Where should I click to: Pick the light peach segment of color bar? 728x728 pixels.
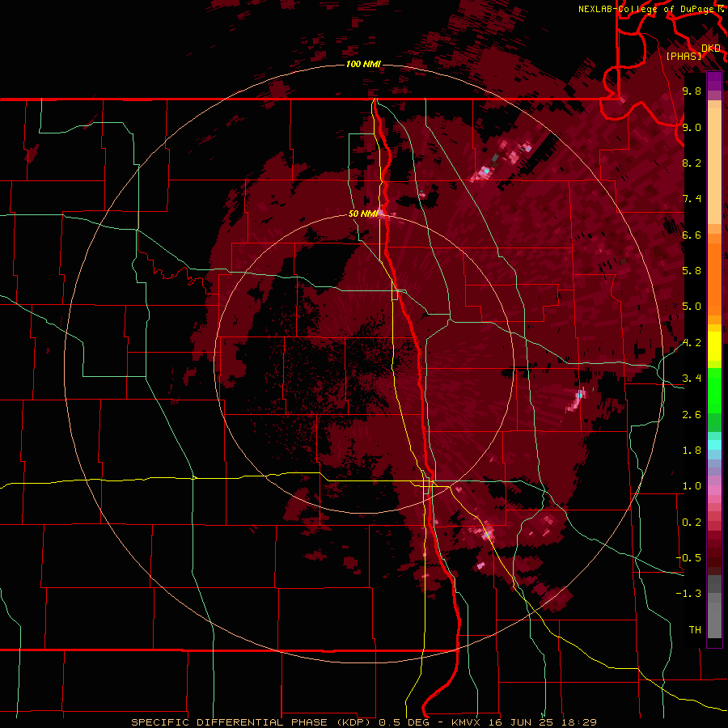(x=714, y=166)
